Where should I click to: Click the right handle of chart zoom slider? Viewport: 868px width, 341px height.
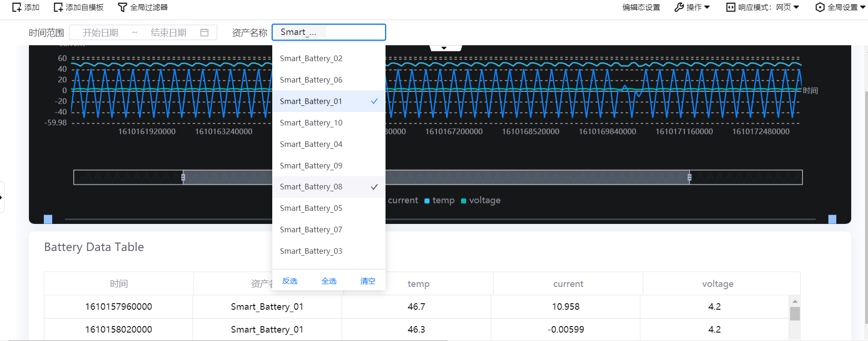click(689, 177)
